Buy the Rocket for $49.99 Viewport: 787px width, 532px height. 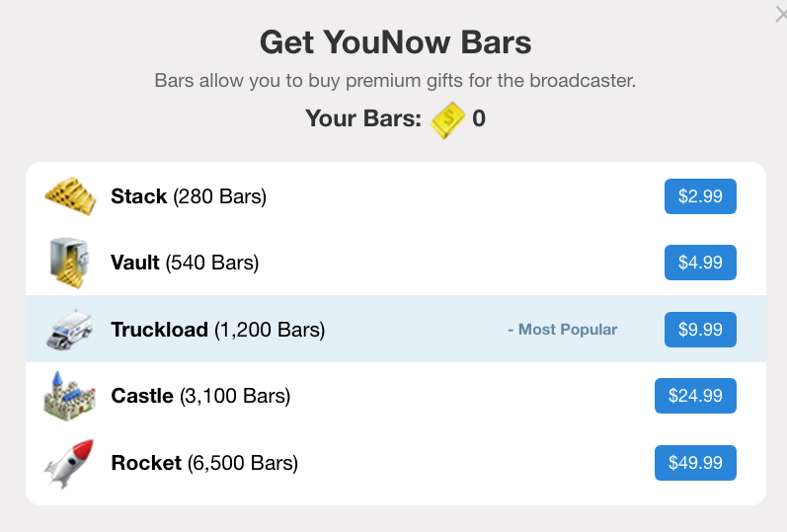tap(695, 463)
